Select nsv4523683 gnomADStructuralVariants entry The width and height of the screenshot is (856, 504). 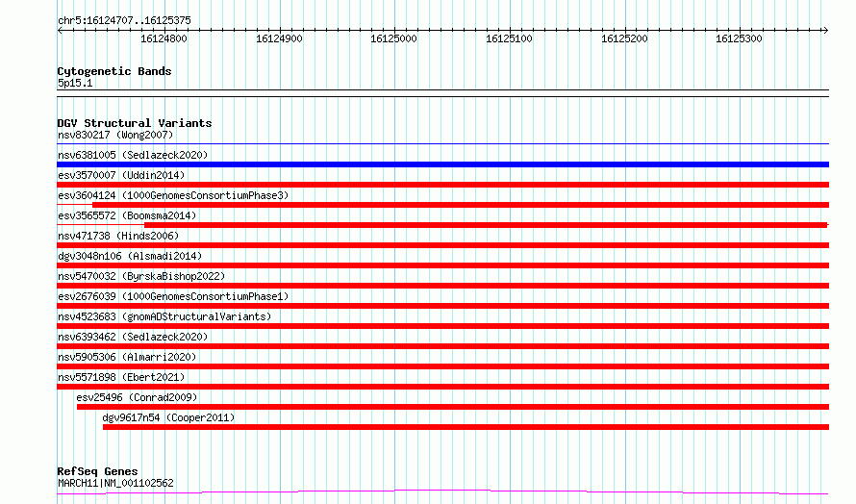pos(164,316)
